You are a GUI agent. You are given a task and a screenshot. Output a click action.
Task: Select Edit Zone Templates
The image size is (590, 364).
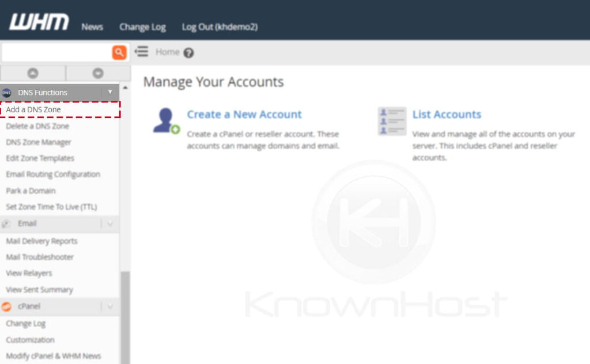click(x=40, y=158)
